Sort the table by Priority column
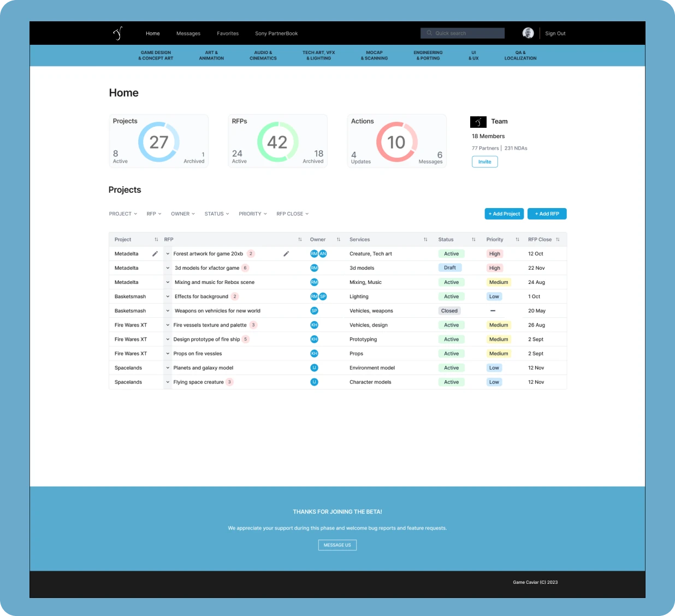Viewport: 675px width, 616px height. [x=517, y=240]
